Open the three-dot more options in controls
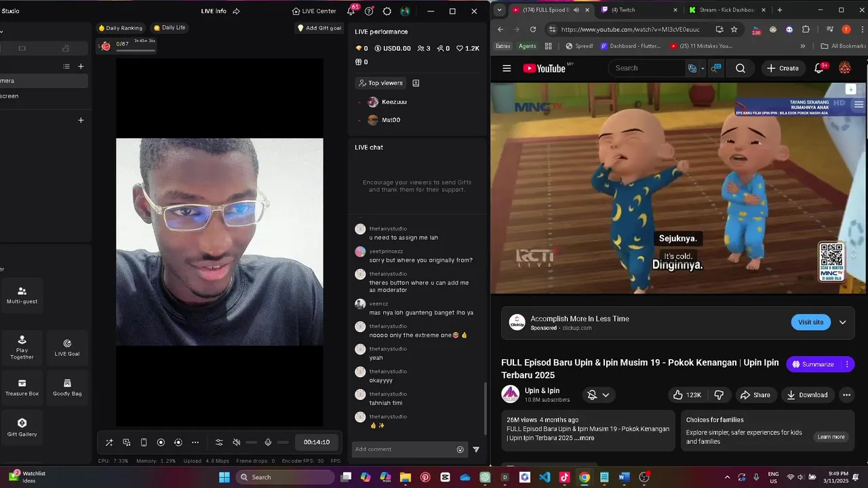Image resolution: width=868 pixels, height=488 pixels. point(195,442)
